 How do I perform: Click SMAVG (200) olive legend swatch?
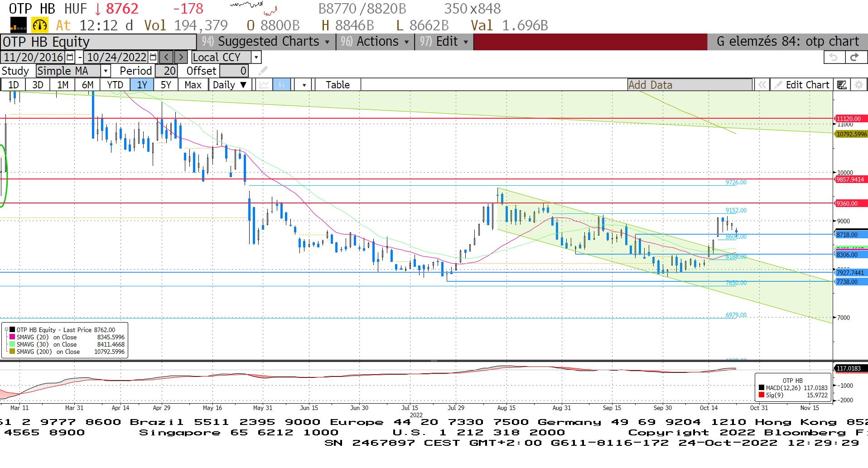click(13, 352)
